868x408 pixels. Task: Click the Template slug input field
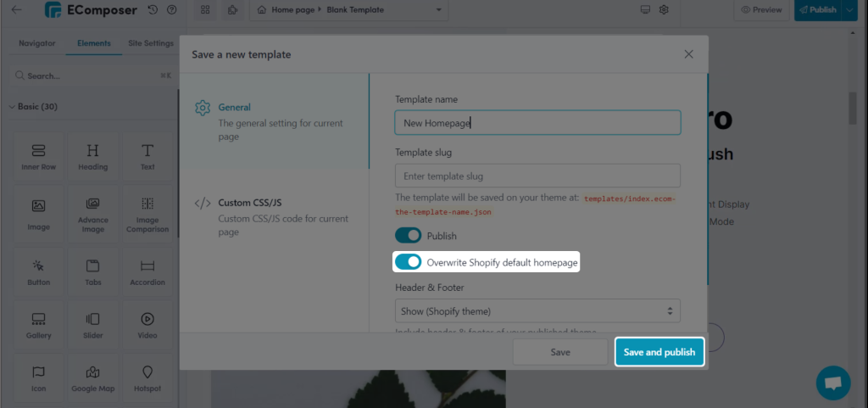pos(537,176)
